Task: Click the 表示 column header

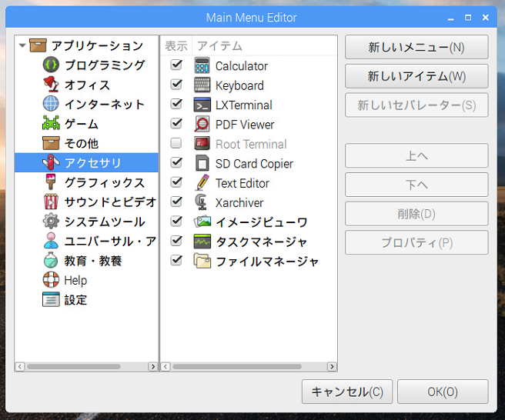Action: (176, 45)
